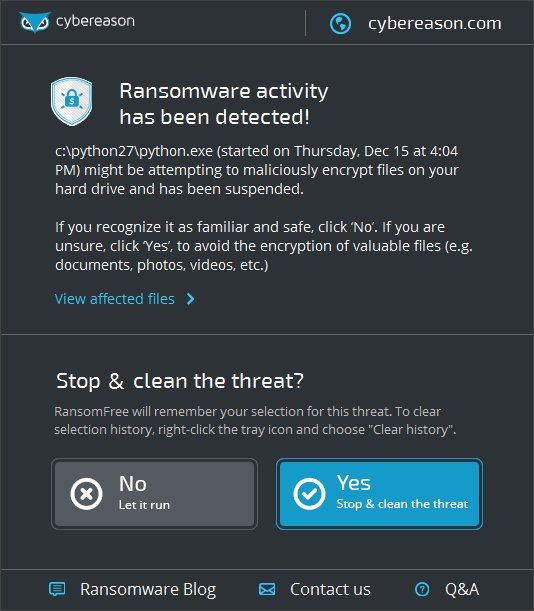The image size is (534, 611).
Task: Open the Q&A page link
Action: pyautogui.click(x=462, y=589)
